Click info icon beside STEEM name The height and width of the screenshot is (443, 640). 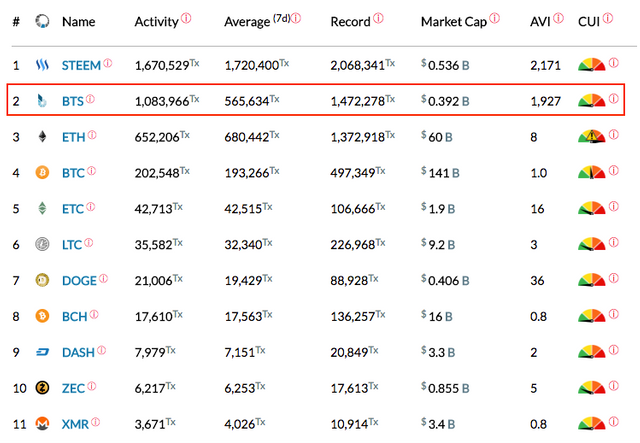(108, 63)
